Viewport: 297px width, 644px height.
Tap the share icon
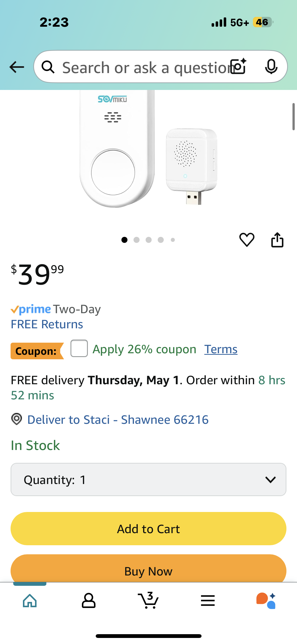277,240
